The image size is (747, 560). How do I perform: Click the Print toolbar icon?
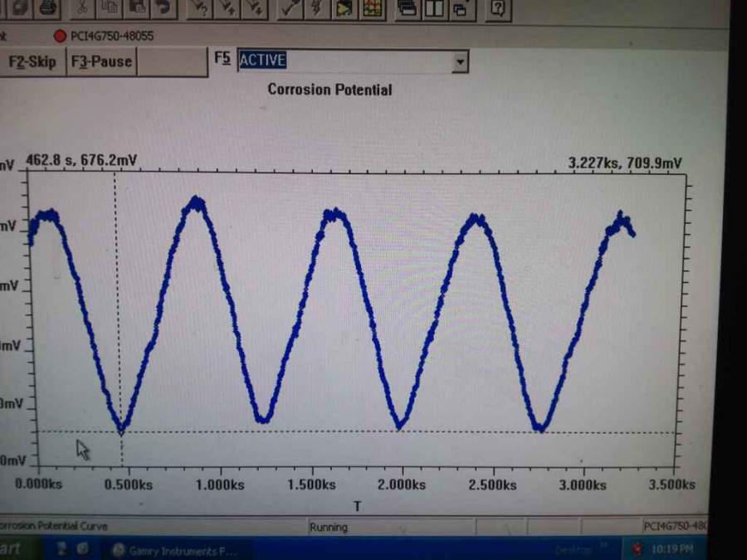[x=47, y=8]
